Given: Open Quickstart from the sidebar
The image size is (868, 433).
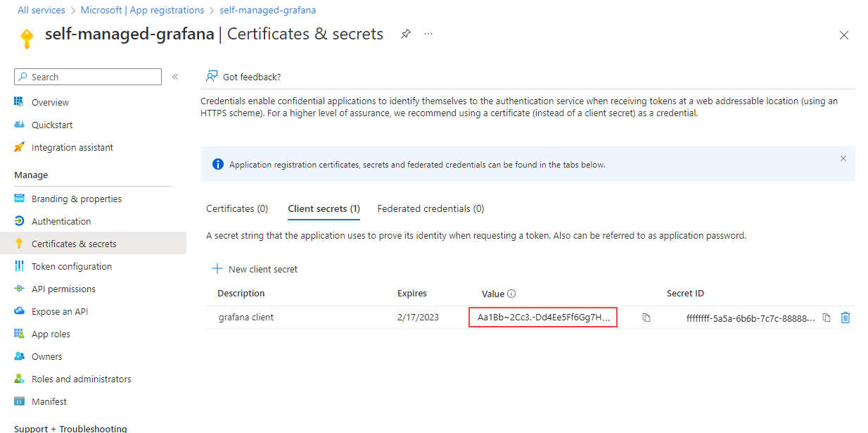Looking at the screenshot, I should tap(52, 125).
